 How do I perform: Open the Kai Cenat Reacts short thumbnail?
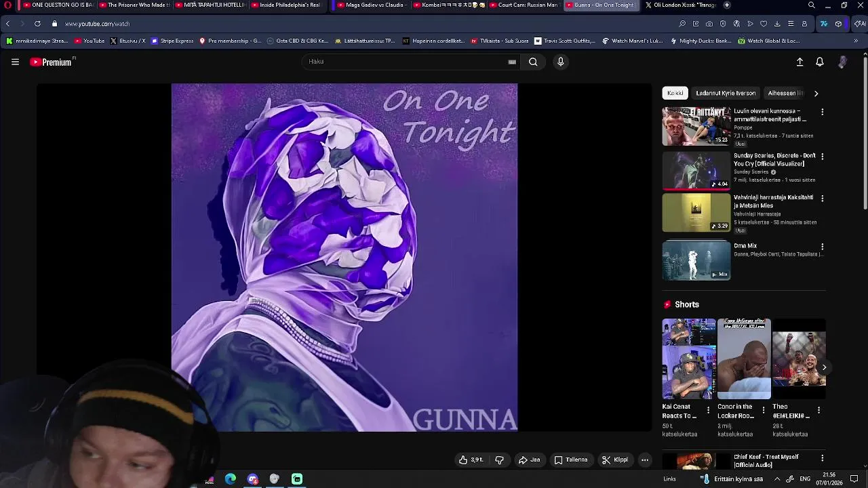[x=689, y=359]
